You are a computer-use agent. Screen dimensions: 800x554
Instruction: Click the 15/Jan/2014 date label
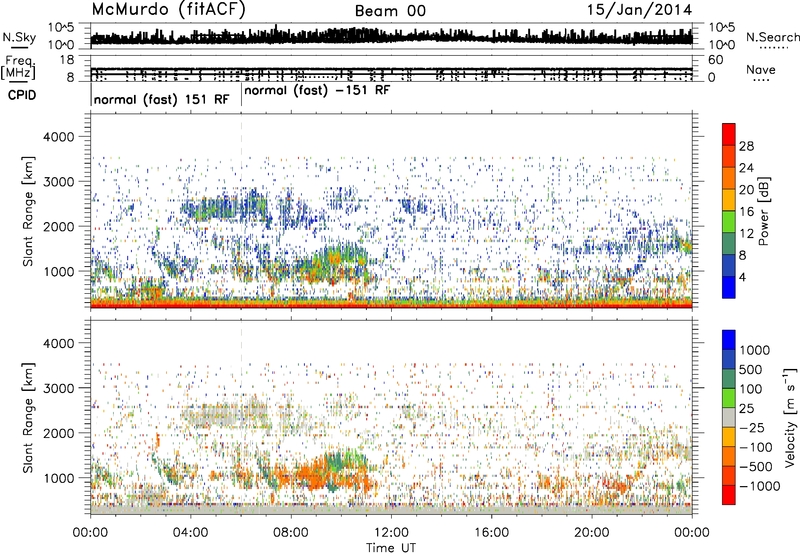click(639, 10)
